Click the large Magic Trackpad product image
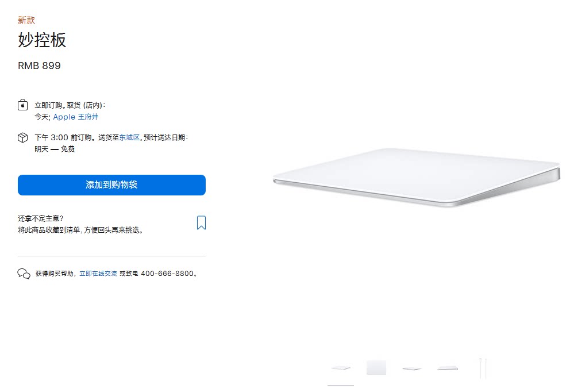This screenshot has height=392, width=570. point(417,178)
